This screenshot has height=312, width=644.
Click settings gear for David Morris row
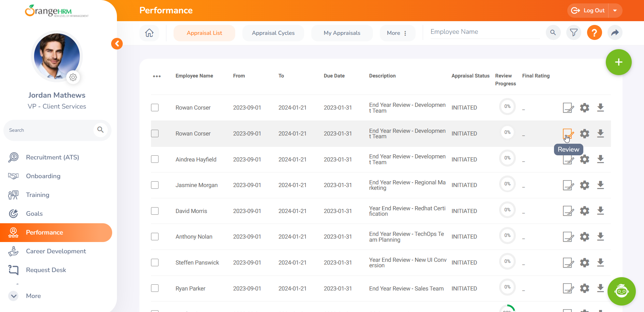(584, 211)
